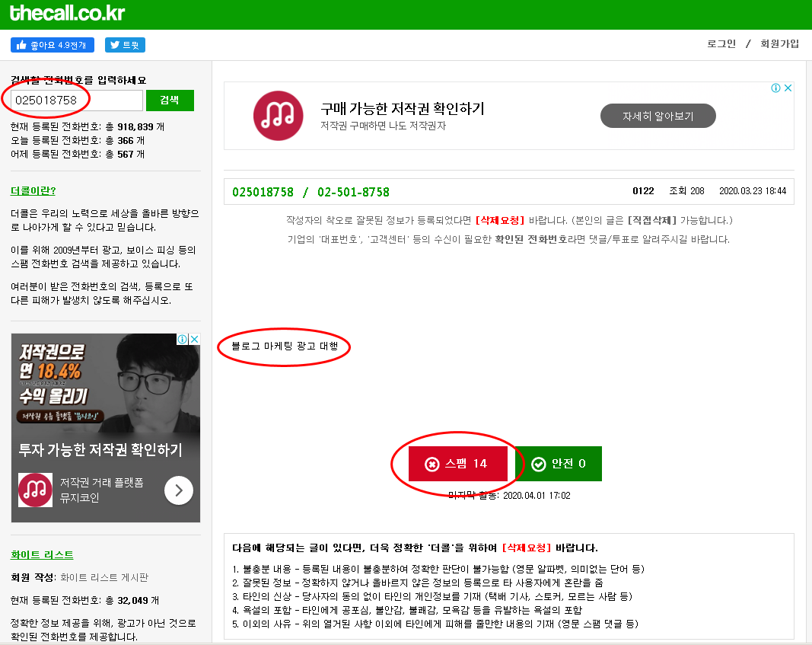Vote the green 안전 0 button
The width and height of the screenshot is (812, 645).
pyautogui.click(x=559, y=464)
